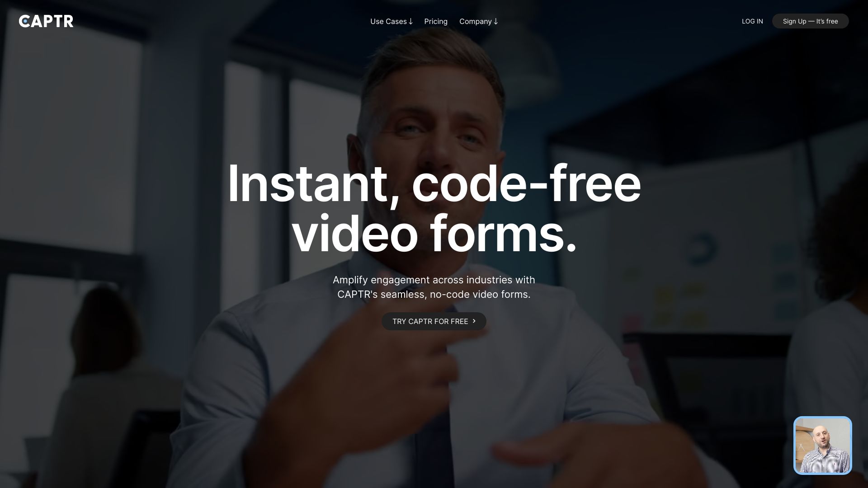Click the CAPTR brand name text logo
This screenshot has width=868, height=488.
click(46, 21)
